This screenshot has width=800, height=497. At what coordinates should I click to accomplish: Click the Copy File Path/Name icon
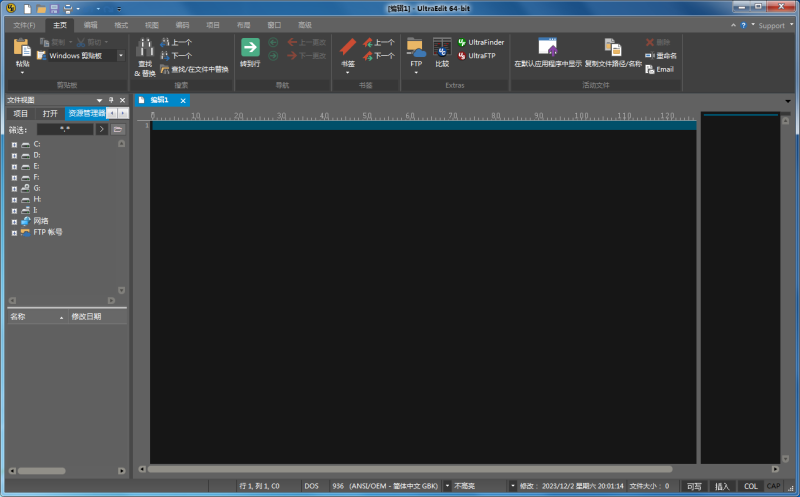click(x=612, y=47)
